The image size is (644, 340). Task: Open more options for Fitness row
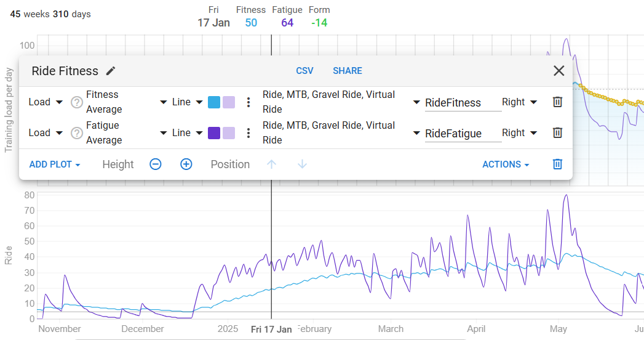tap(248, 102)
